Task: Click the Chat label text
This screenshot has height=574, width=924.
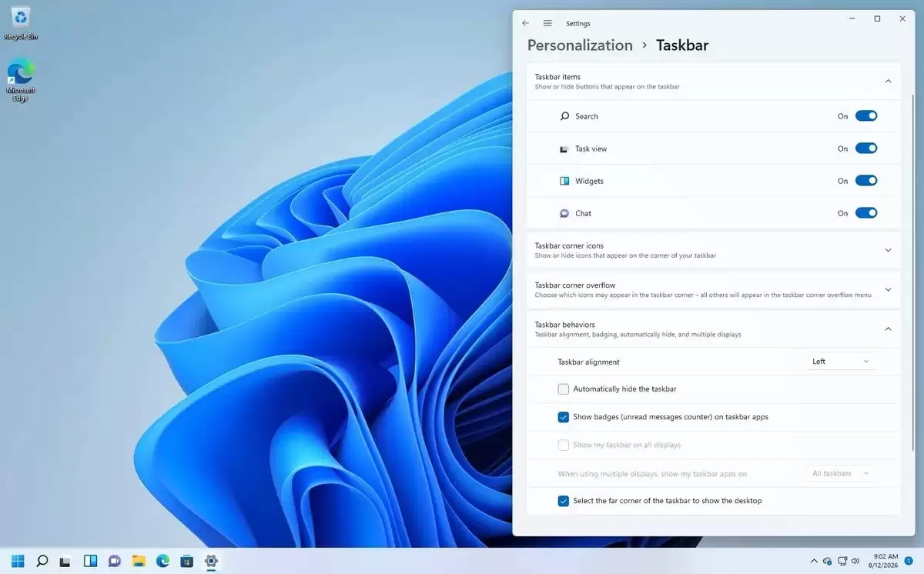Action: [583, 213]
